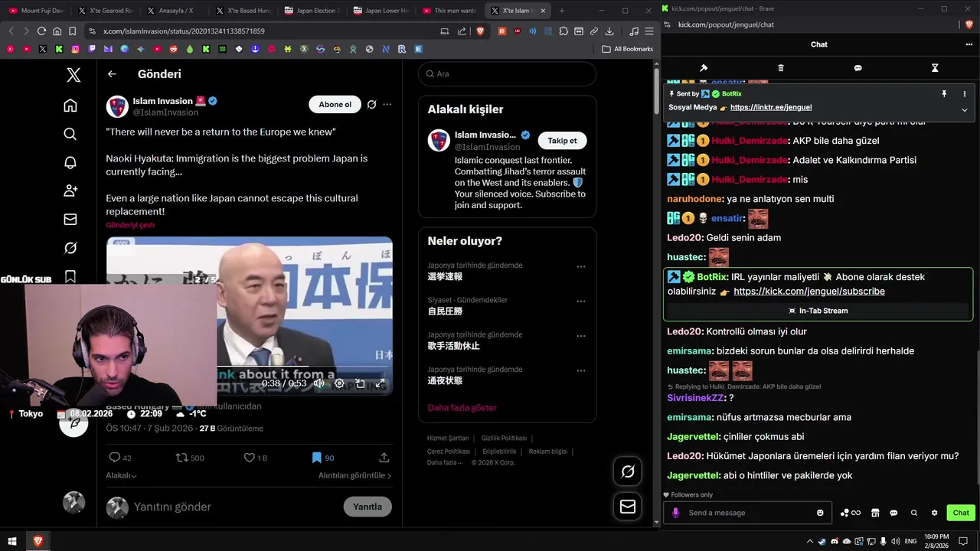Image resolution: width=980 pixels, height=551 pixels.
Task: Mute the video using the speaker icon
Action: (x=318, y=383)
